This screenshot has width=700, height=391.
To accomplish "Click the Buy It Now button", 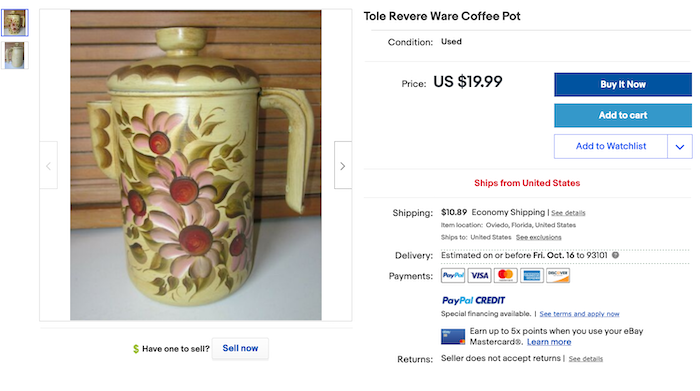I will tap(623, 84).
